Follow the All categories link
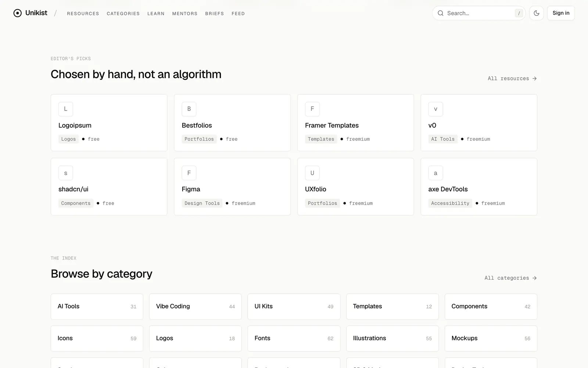The height and width of the screenshot is (368, 588). coord(511,278)
